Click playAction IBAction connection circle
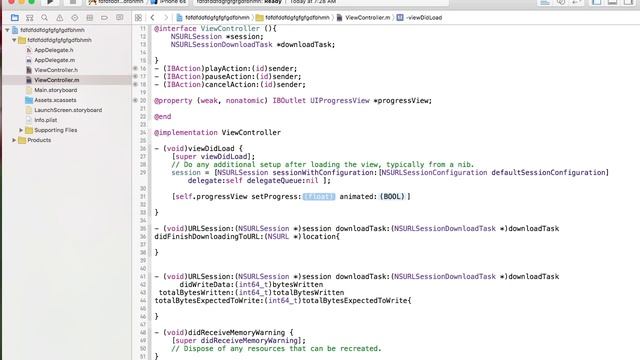The height and width of the screenshot is (360, 640). (135, 69)
